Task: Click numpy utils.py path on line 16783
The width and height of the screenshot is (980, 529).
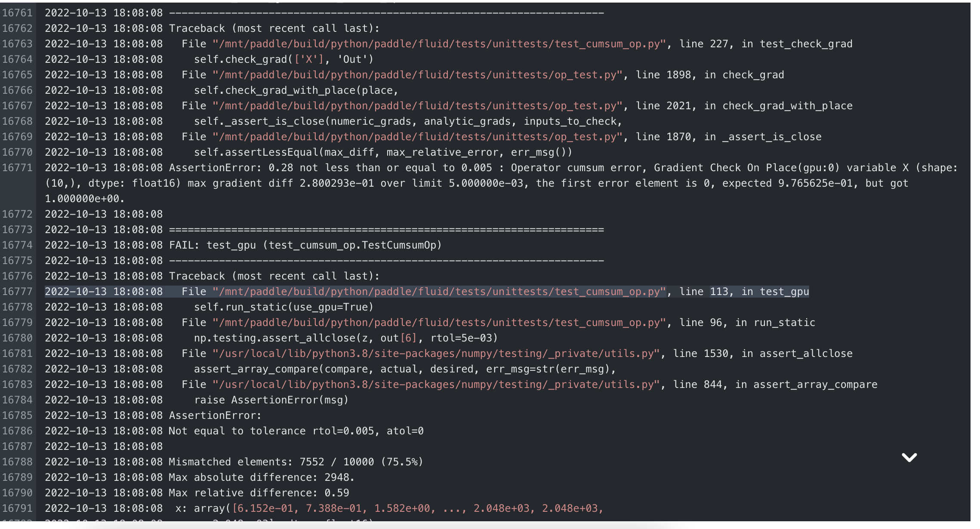Action: click(x=435, y=384)
